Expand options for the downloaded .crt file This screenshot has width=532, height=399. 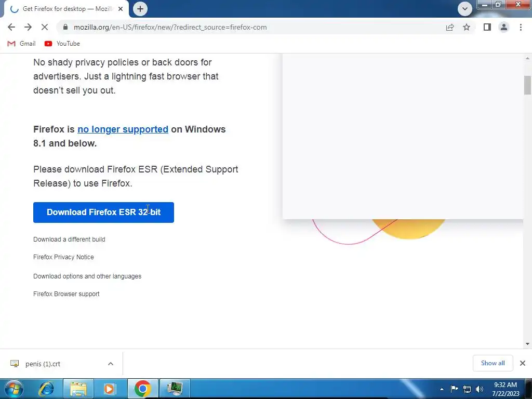coord(111,364)
